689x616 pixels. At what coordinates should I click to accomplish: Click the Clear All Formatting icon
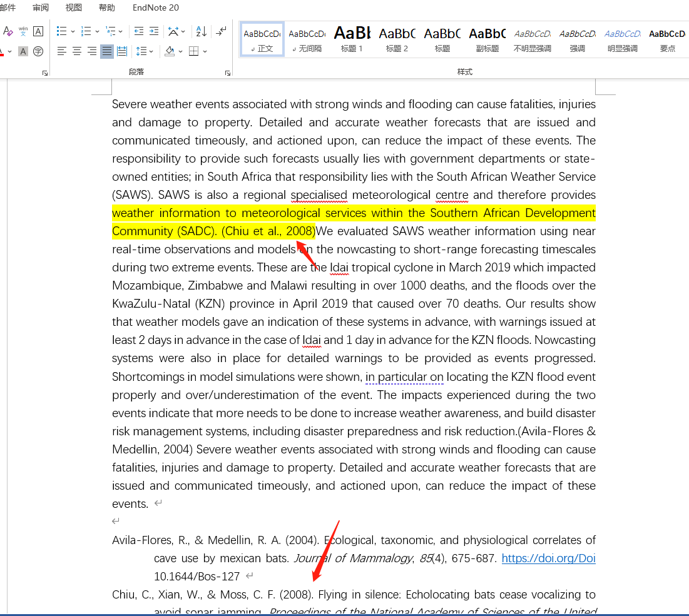(8, 31)
